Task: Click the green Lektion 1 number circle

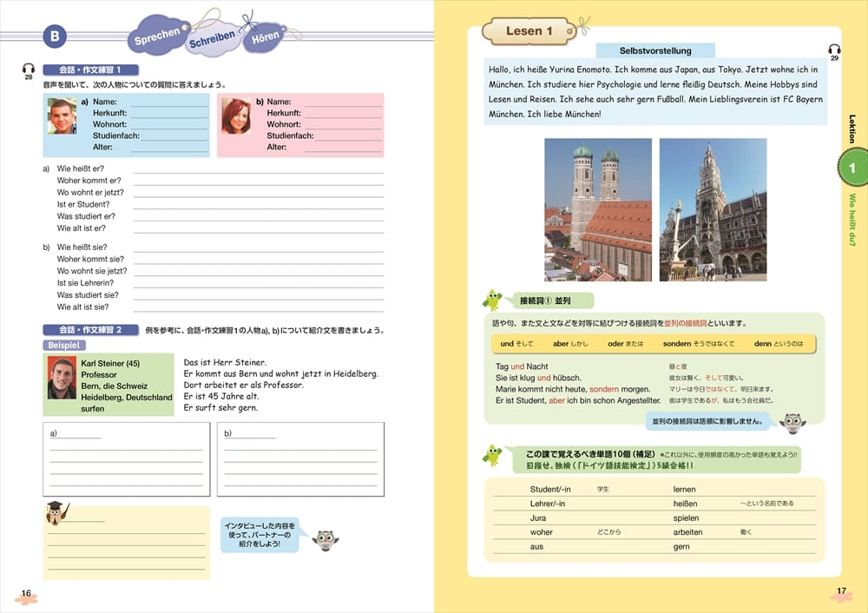Action: click(x=853, y=167)
